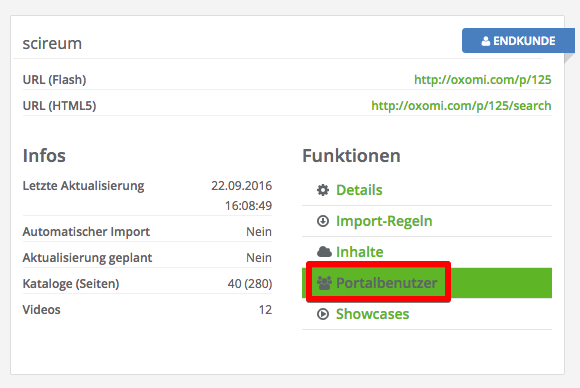580x388 pixels.
Task: Click the play circle icon beside Showcases
Action: tap(323, 314)
